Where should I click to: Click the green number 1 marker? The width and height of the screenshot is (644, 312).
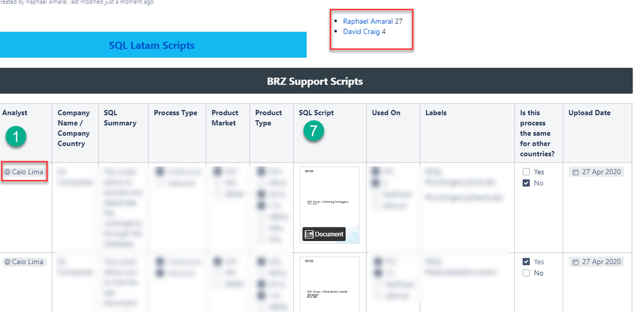point(16,137)
